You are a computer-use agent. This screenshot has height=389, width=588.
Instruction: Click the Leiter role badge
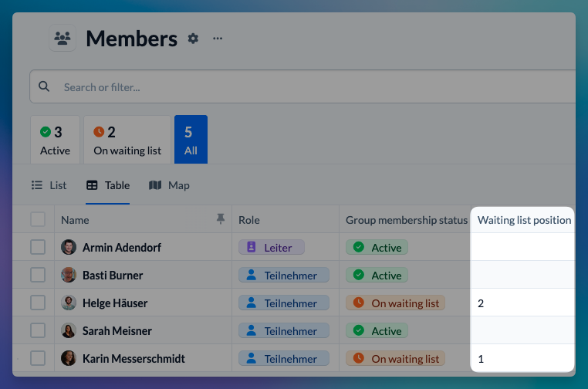(272, 247)
